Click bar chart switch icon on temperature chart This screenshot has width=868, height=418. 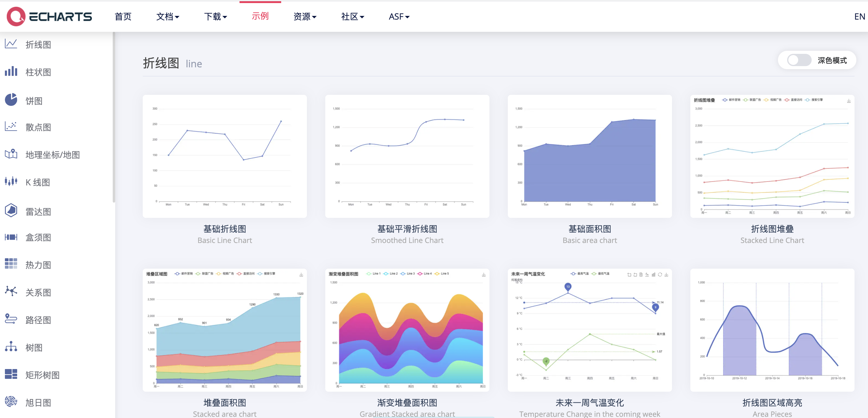[653, 274]
